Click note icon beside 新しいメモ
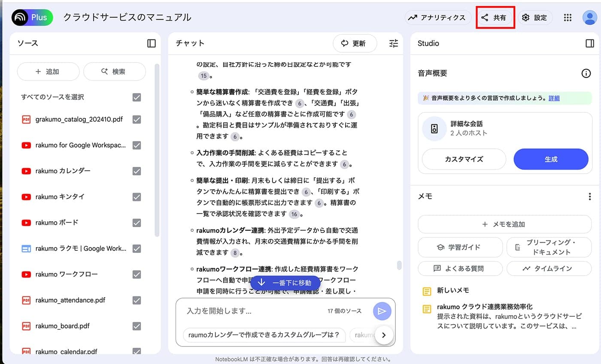The width and height of the screenshot is (601, 364). pyautogui.click(x=427, y=292)
